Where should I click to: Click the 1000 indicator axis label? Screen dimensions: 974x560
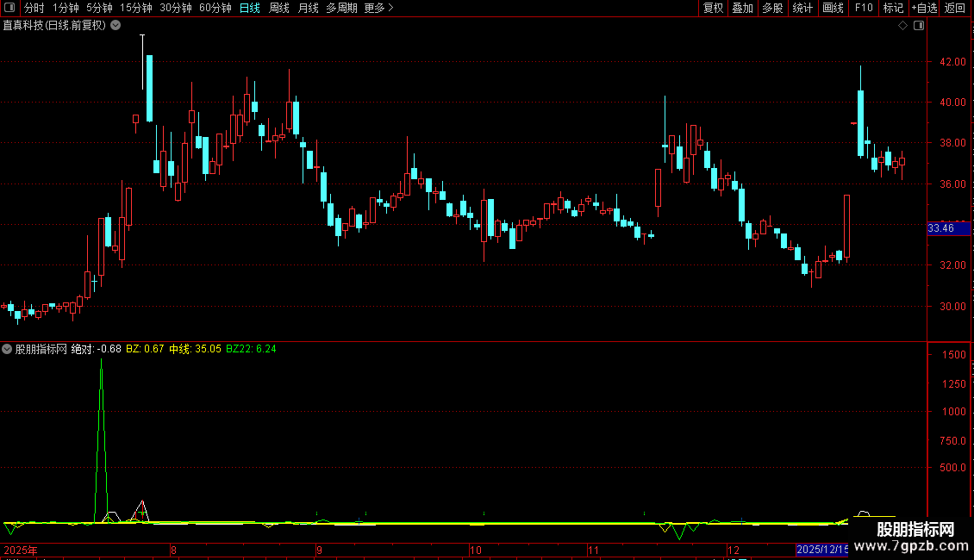953,411
